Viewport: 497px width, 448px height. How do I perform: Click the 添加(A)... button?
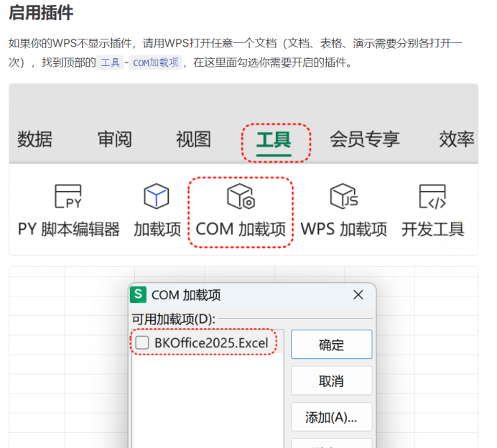331,416
